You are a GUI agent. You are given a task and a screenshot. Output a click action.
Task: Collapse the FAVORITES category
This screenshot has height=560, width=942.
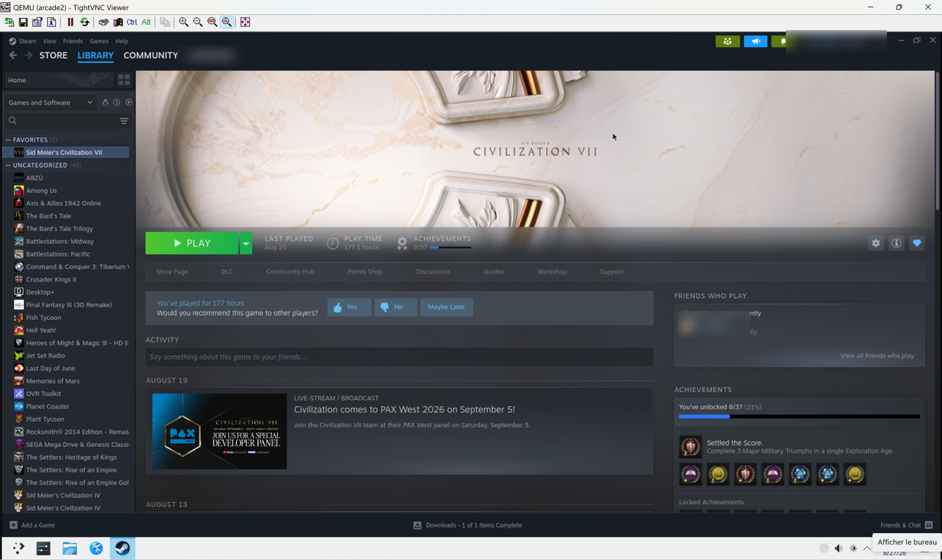pyautogui.click(x=8, y=140)
